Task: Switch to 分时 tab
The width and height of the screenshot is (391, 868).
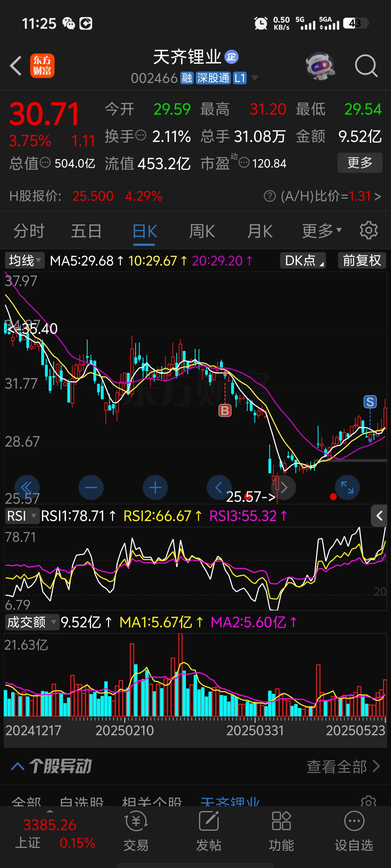Action: point(29,231)
